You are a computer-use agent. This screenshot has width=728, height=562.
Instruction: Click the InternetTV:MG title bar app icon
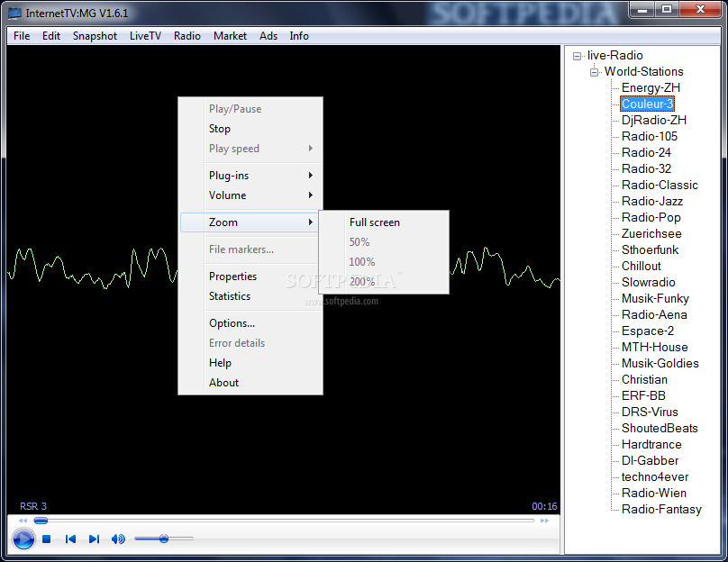(x=14, y=13)
